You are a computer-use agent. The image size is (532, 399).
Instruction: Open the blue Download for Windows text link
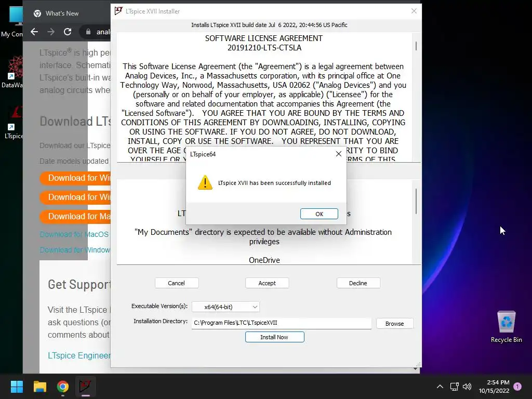[x=75, y=250]
